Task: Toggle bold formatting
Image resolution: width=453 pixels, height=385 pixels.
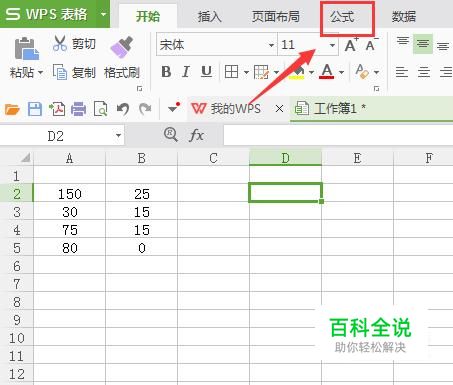Action: tap(166, 72)
